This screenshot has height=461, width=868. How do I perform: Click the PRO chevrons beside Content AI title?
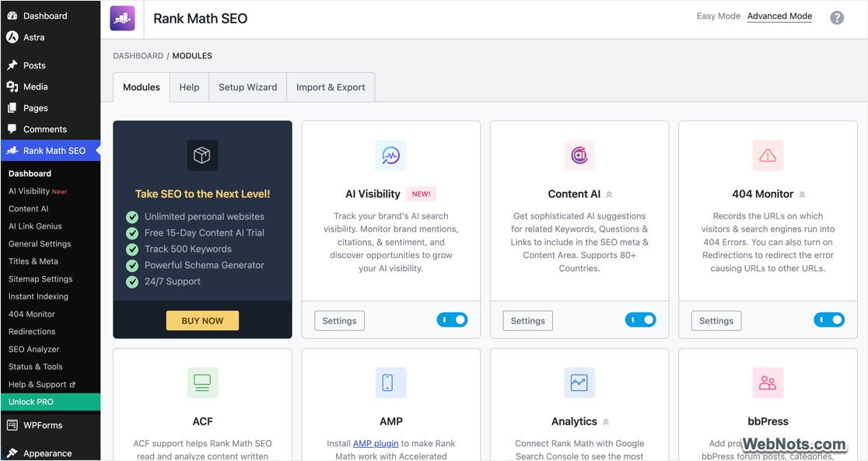pyautogui.click(x=609, y=194)
